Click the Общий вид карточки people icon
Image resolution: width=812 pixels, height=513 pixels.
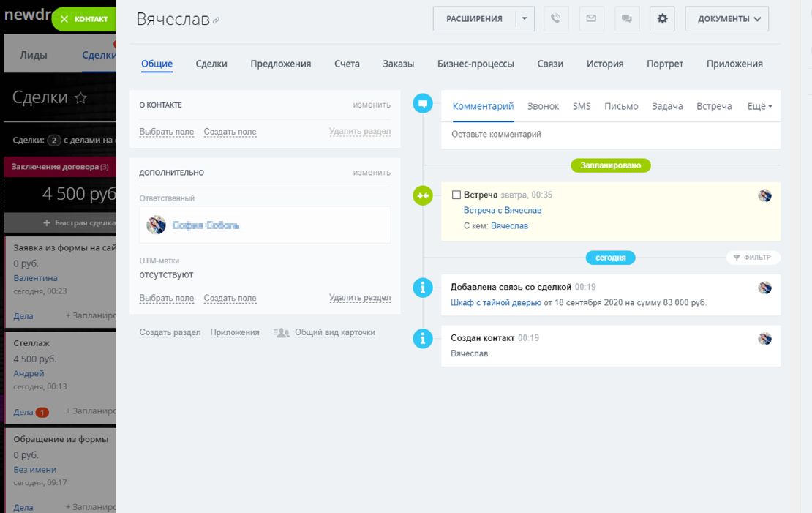pyautogui.click(x=282, y=332)
